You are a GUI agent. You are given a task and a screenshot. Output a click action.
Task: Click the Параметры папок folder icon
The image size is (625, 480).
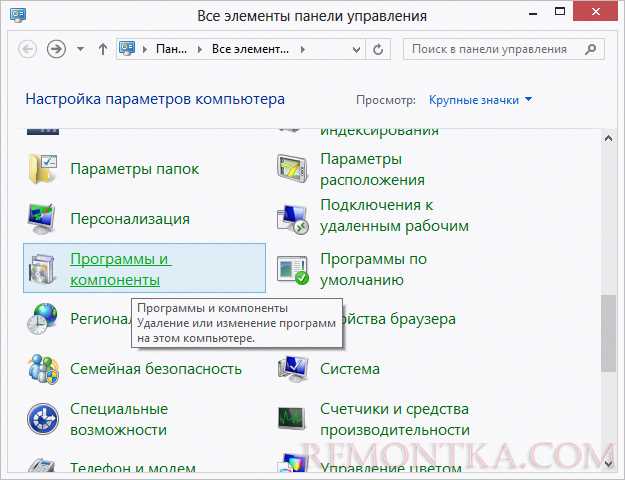tap(43, 169)
